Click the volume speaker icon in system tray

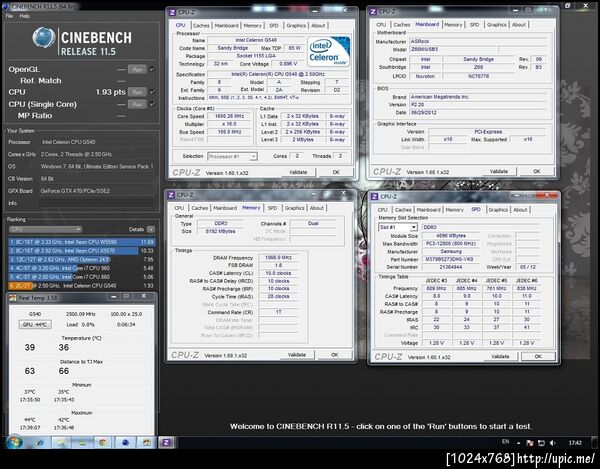552,443
